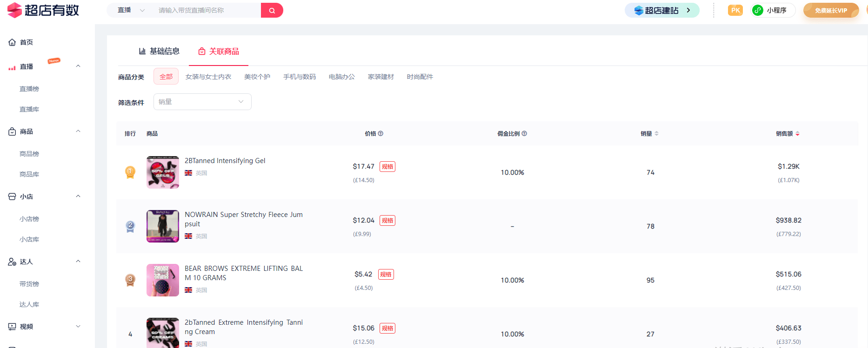Open the 销量 filter condition dropdown
868x348 pixels.
(x=202, y=102)
